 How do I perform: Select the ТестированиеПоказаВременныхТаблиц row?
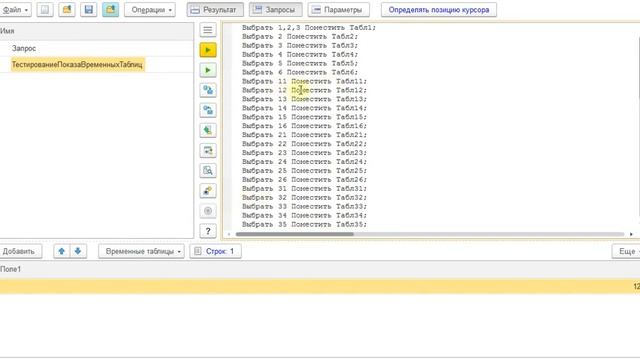97,64
